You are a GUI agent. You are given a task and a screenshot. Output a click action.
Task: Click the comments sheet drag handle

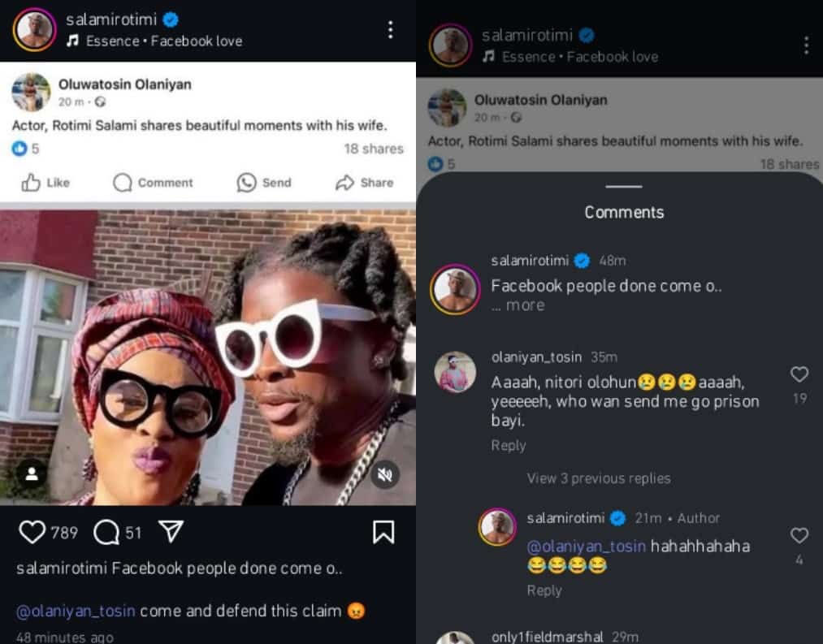pos(624,187)
